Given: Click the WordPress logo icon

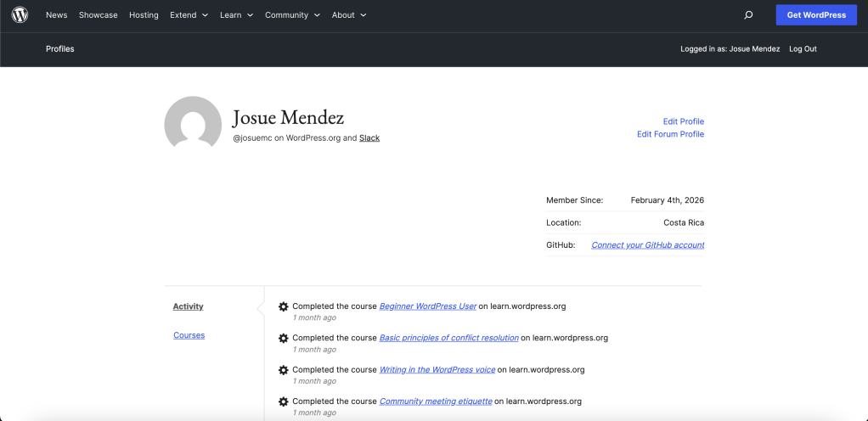Looking at the screenshot, I should 20,15.
